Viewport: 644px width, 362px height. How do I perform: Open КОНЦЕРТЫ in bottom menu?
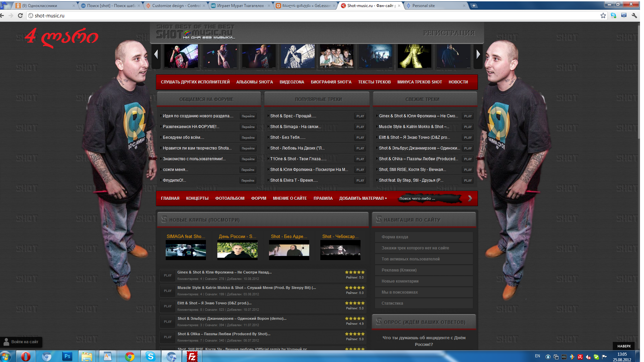[197, 198]
